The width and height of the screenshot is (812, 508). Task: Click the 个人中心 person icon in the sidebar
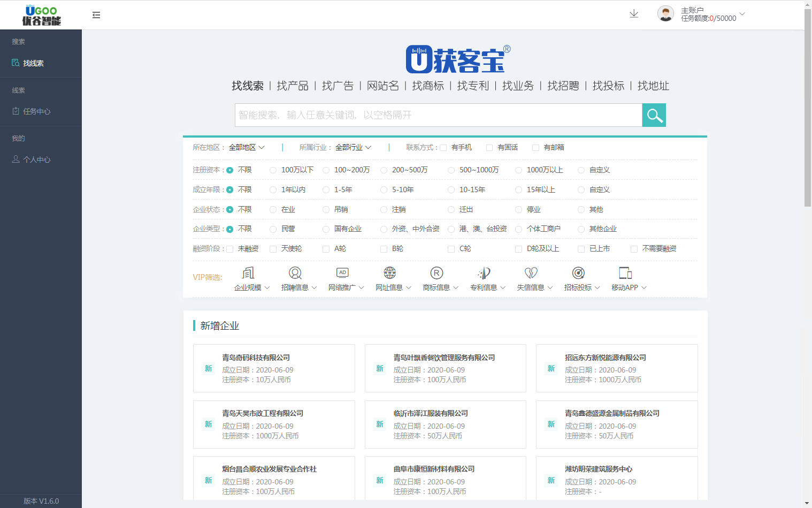click(16, 159)
